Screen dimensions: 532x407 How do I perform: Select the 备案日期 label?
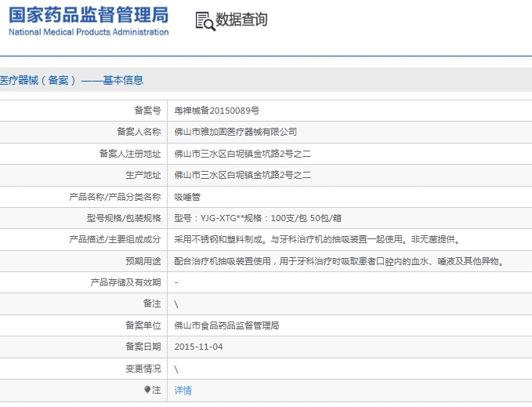(143, 347)
